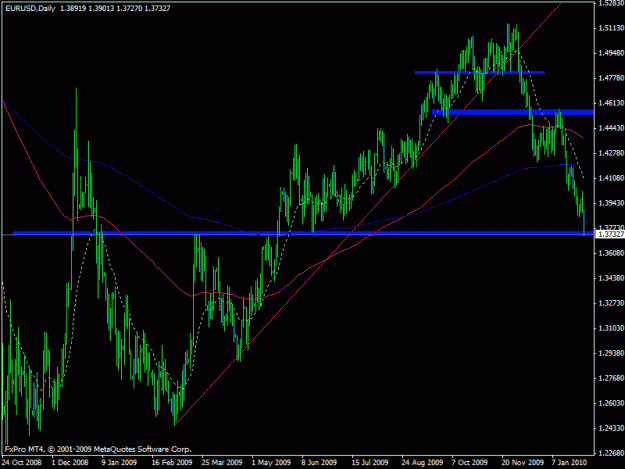Viewport: 625px width, 469px height.
Task: Select the short blue horizontal line near 1.4778
Action: point(480,73)
